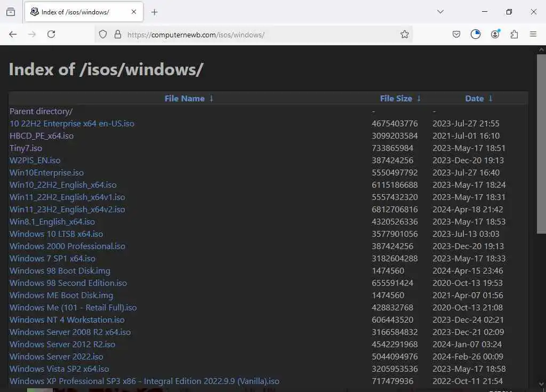Screen dimensions: 546x392
Task: Bookmark this page with star icon
Action: click(x=404, y=34)
